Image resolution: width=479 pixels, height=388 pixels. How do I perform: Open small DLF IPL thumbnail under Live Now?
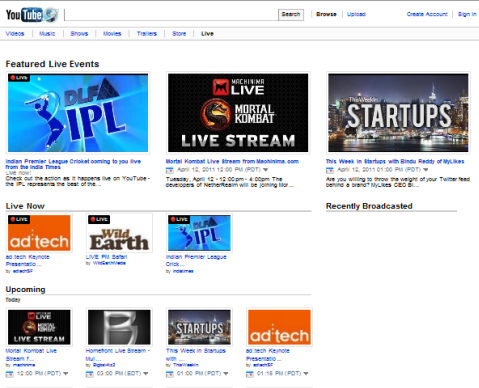click(x=199, y=233)
